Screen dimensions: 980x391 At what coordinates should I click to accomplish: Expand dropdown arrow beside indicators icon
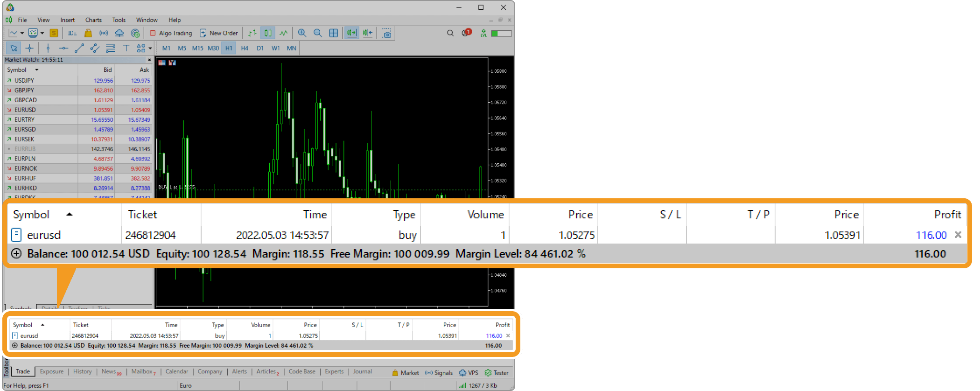[42, 33]
